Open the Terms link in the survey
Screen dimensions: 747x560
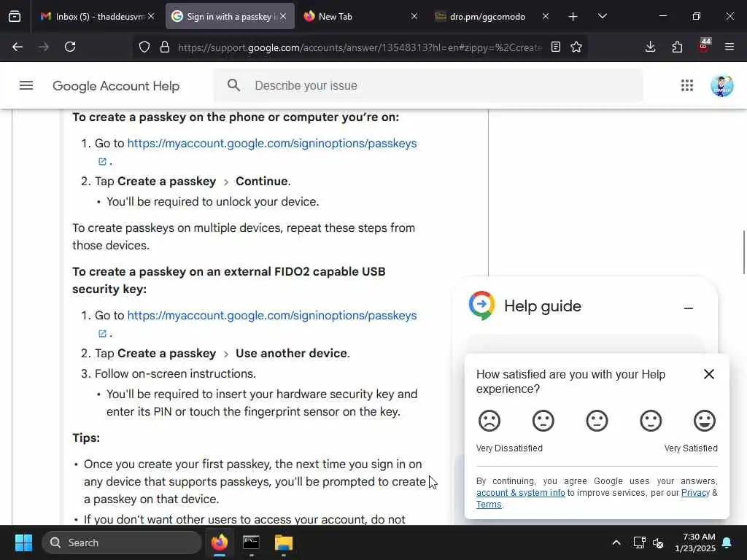[x=489, y=505]
